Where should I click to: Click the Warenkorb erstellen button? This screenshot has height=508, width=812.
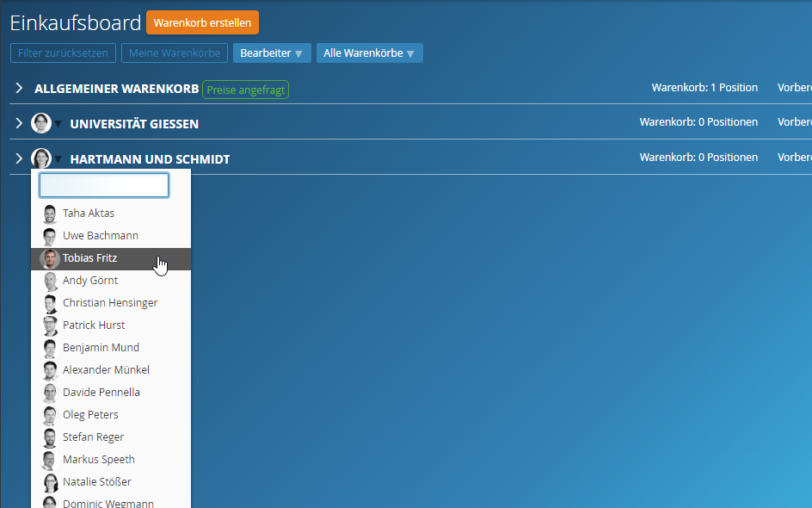(202, 22)
